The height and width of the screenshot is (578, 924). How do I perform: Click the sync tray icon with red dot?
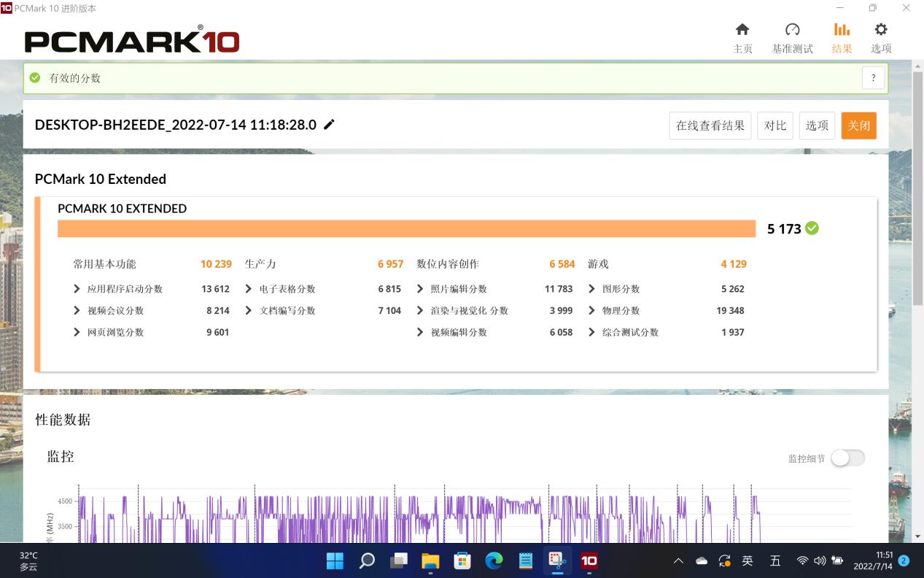point(724,560)
